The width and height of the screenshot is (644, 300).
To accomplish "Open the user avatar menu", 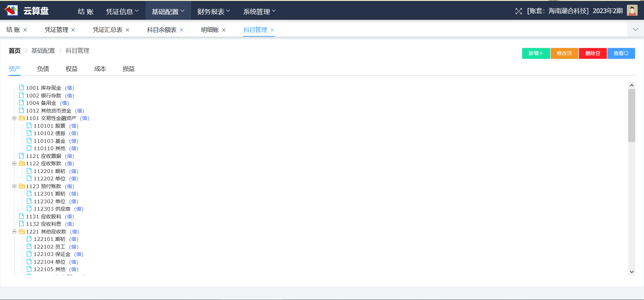I will tap(632, 10).
